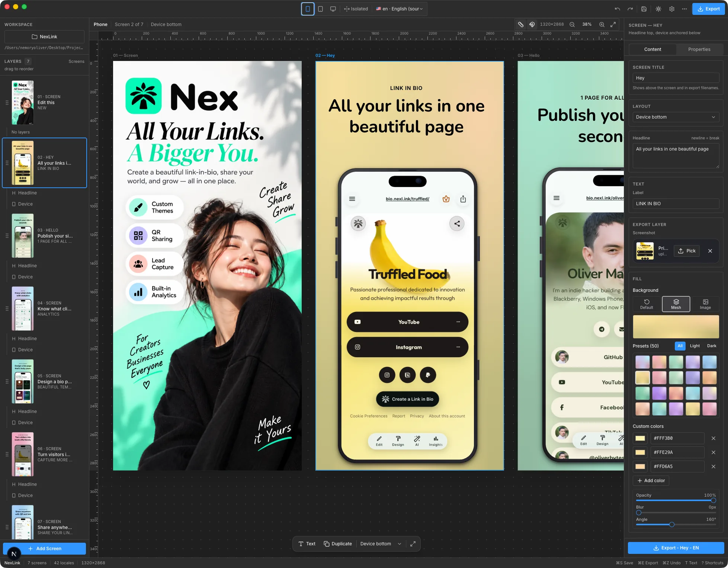Switch to the Properties tab

point(699,49)
